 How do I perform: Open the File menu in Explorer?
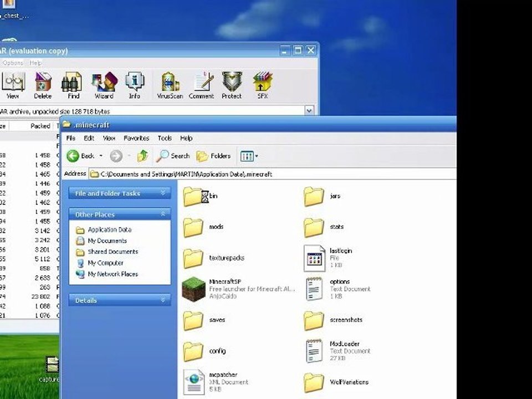coord(71,138)
